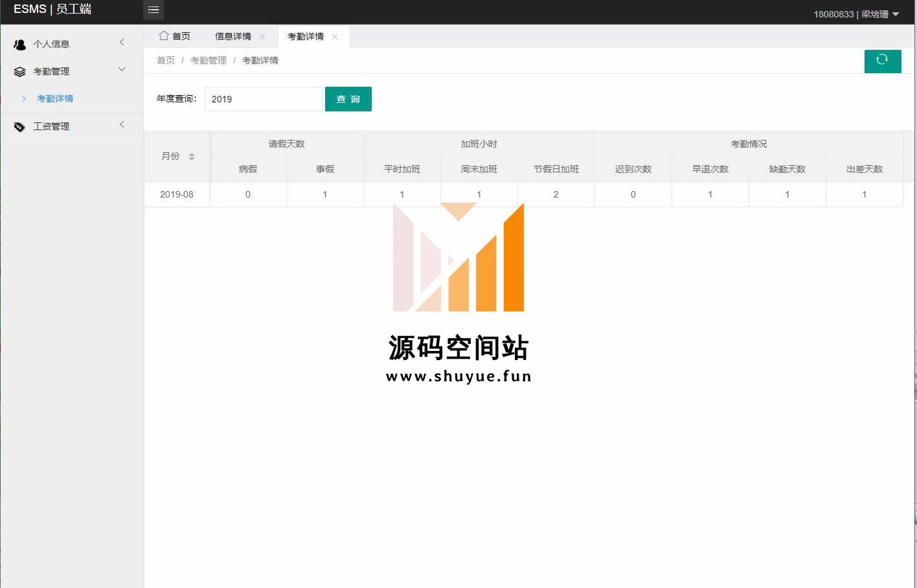Click the 请假天数 group header
The width and height of the screenshot is (917, 588).
287,144
